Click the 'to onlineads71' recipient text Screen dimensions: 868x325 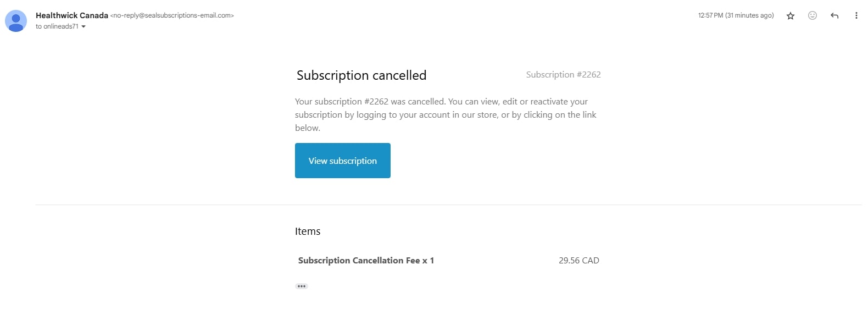(57, 26)
